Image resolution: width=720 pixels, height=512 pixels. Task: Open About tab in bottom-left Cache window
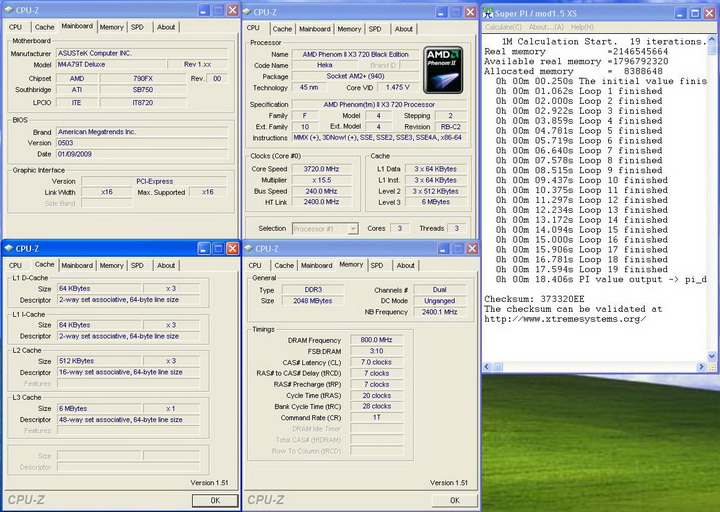point(166,265)
